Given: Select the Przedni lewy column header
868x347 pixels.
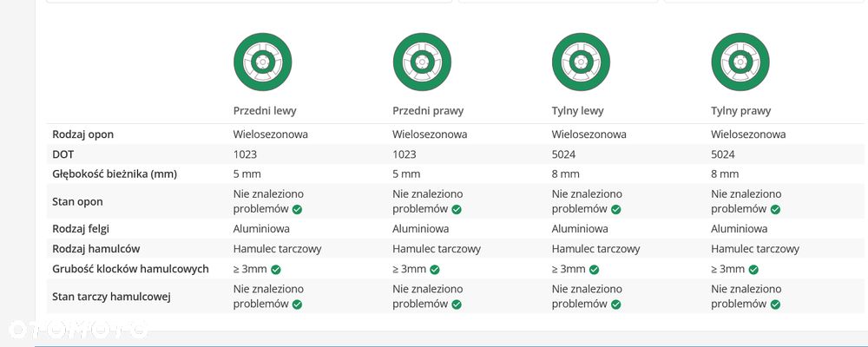Looking at the screenshot, I should 265,111.
